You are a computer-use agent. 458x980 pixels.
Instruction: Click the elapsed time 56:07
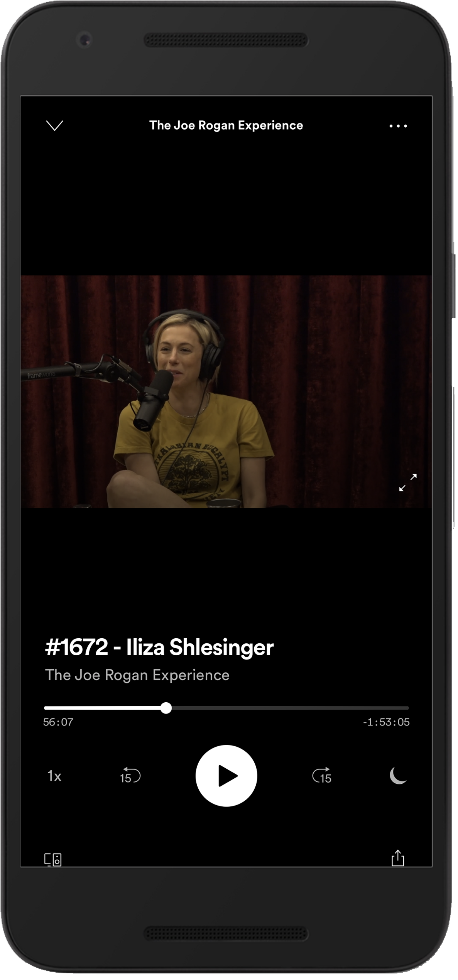(x=58, y=722)
